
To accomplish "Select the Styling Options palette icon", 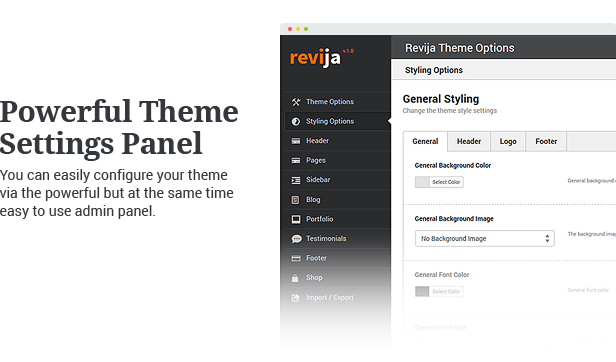I will (296, 121).
